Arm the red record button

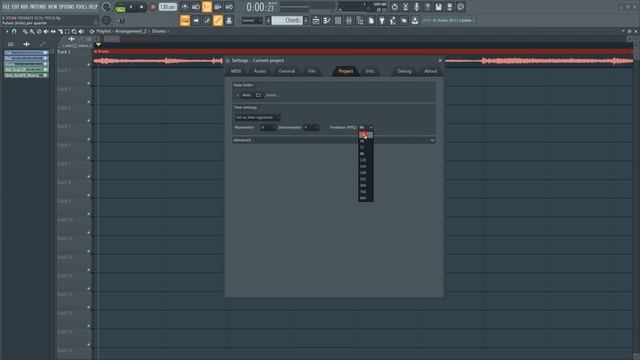pyautogui.click(x=153, y=7)
